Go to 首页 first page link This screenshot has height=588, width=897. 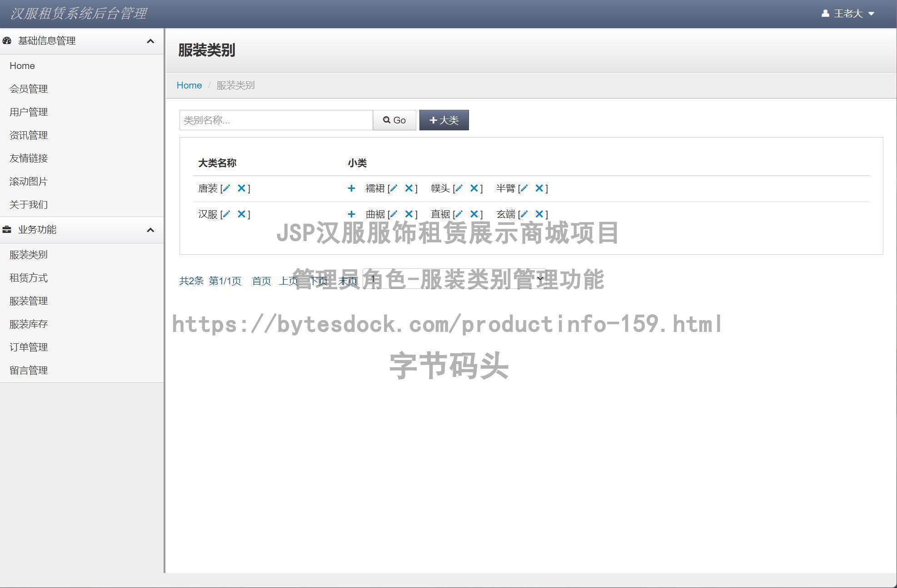261,281
